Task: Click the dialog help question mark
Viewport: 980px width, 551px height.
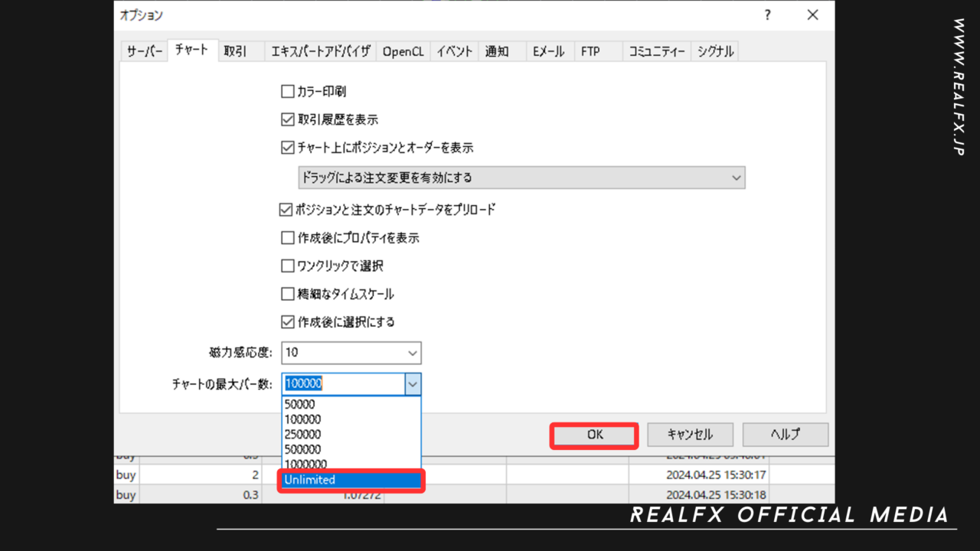Action: click(767, 15)
